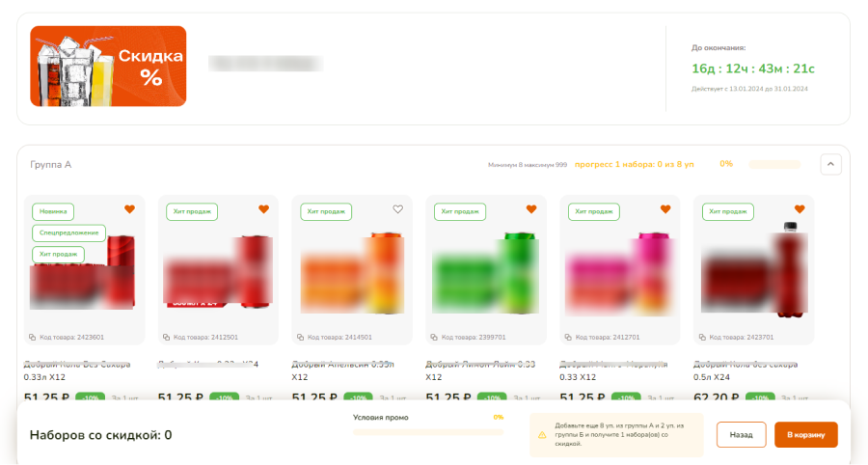Click the Скидка % promo banner

pyautogui.click(x=108, y=66)
